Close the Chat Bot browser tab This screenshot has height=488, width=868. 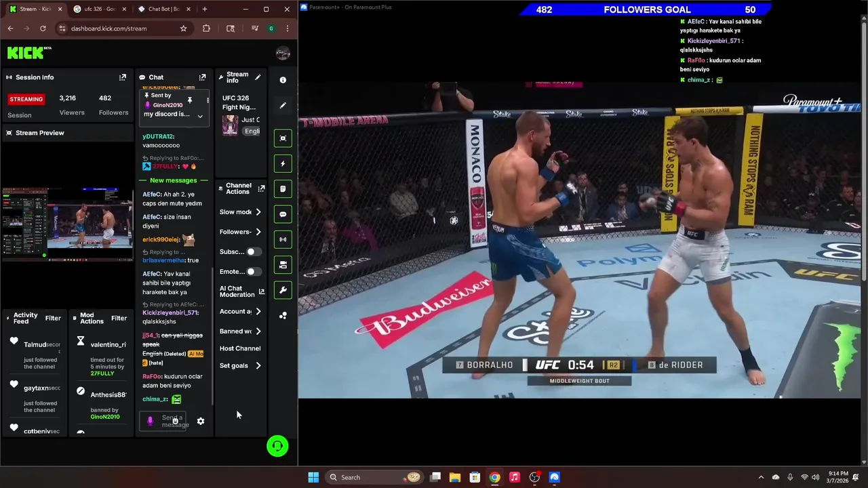[x=189, y=9]
